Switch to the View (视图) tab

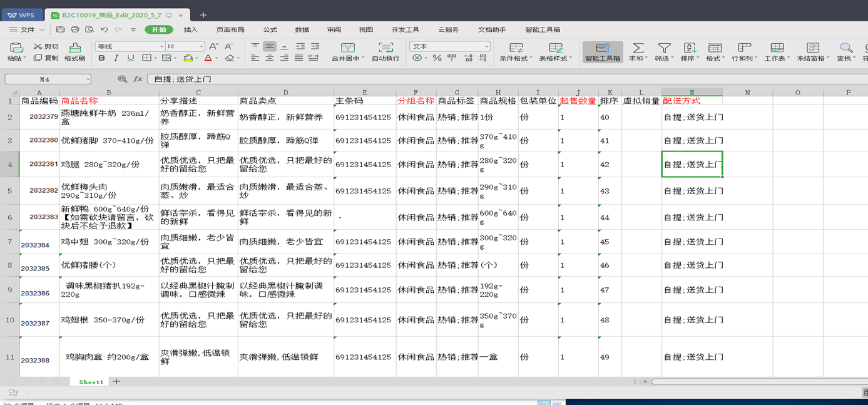(x=366, y=29)
